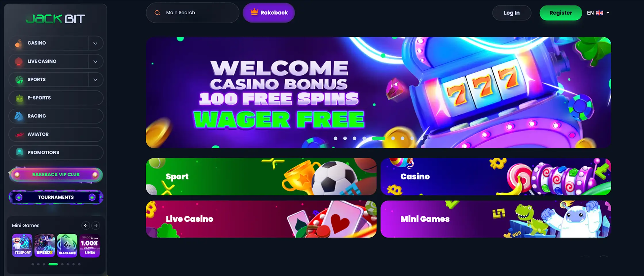This screenshot has height=276, width=644.
Task: Open E-Sports from the sidebar
Action: pyautogui.click(x=56, y=98)
